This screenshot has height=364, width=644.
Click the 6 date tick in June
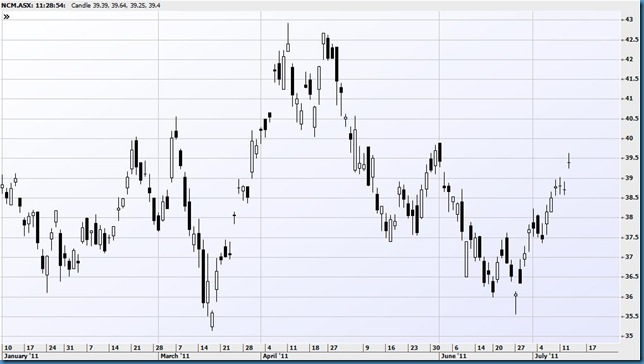pyautogui.click(x=456, y=348)
